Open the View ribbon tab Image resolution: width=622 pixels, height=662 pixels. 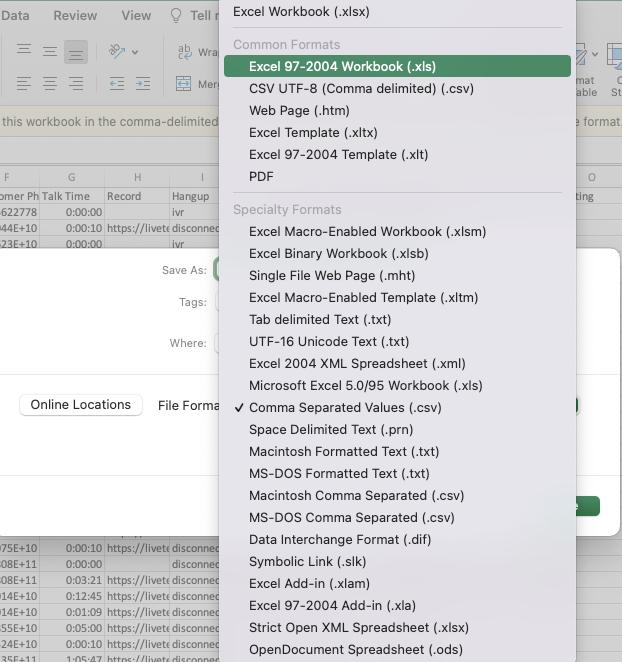click(x=136, y=16)
